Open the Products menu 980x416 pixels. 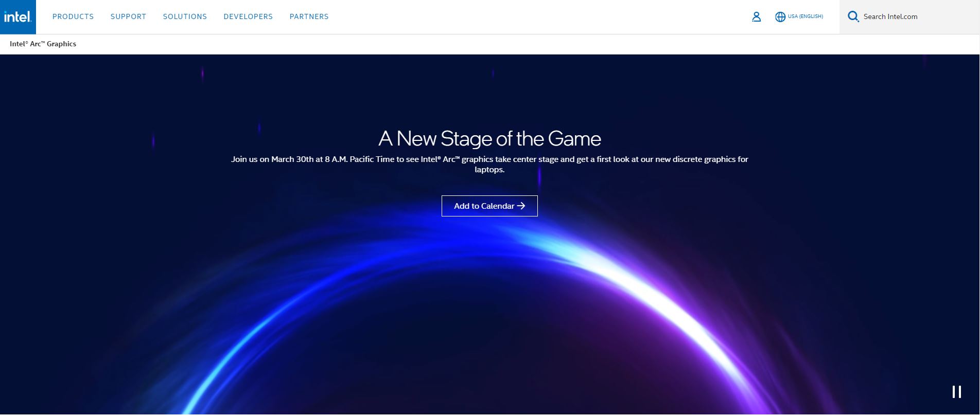[73, 17]
